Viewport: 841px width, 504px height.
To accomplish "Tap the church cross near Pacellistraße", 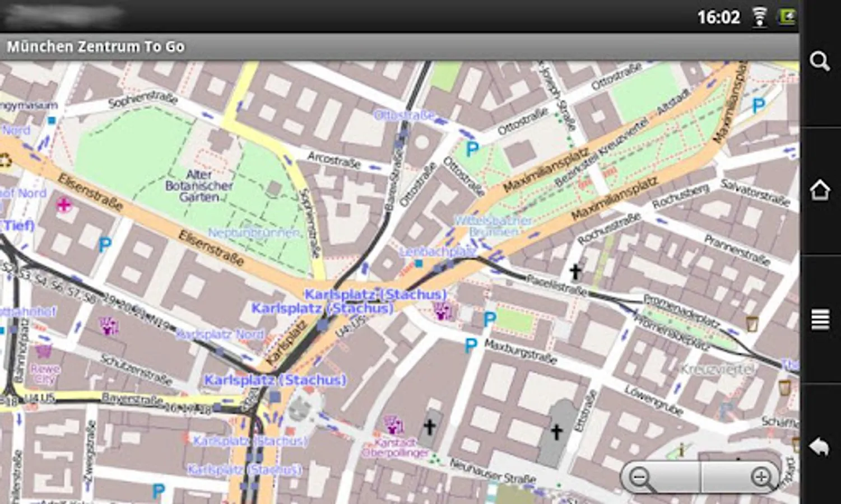I will (x=575, y=272).
